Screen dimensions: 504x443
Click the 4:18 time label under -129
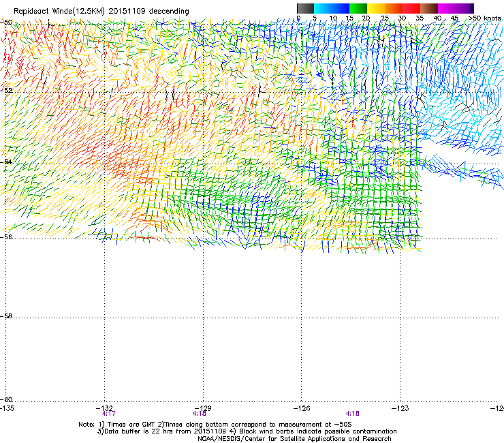(x=200, y=414)
